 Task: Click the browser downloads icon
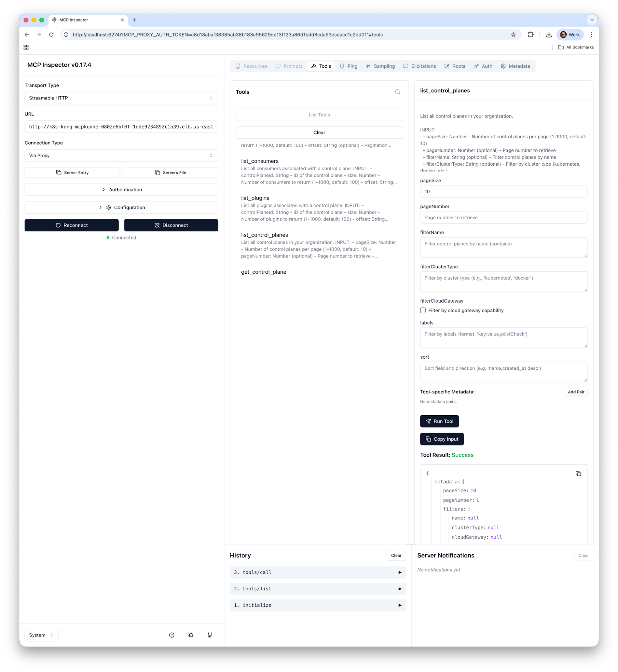pyautogui.click(x=548, y=35)
